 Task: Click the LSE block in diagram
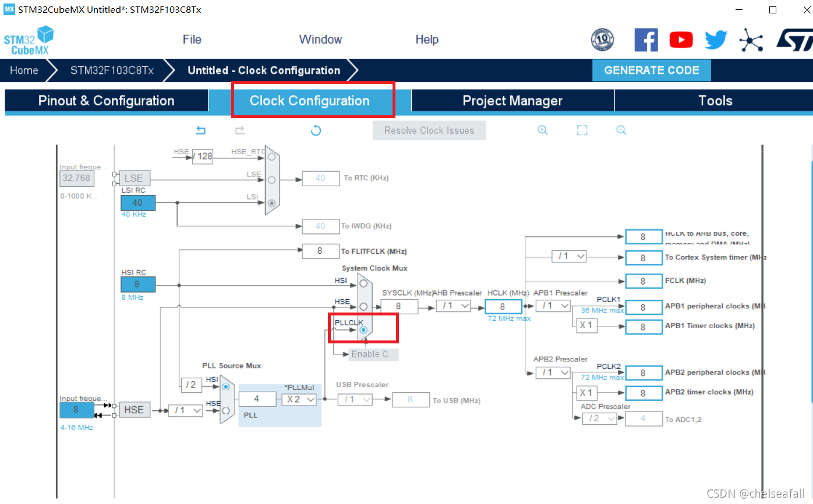(x=135, y=178)
